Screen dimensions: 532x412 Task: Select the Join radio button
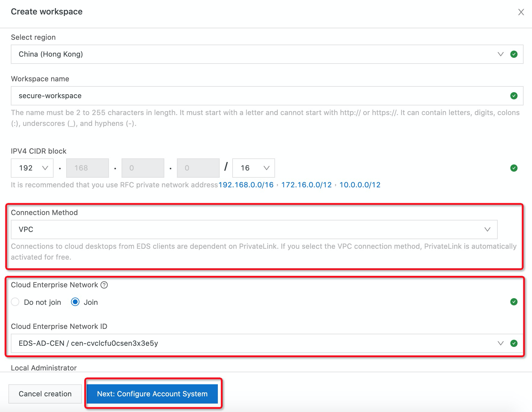point(75,302)
